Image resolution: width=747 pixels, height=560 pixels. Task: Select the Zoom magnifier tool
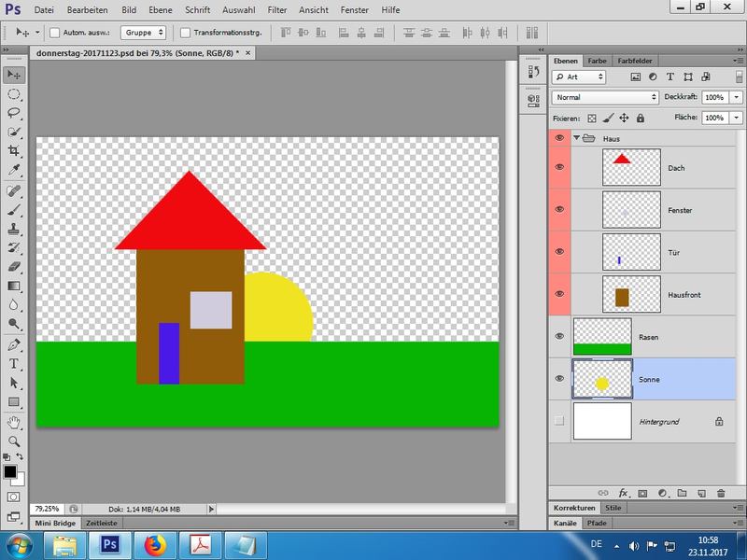pyautogui.click(x=14, y=441)
